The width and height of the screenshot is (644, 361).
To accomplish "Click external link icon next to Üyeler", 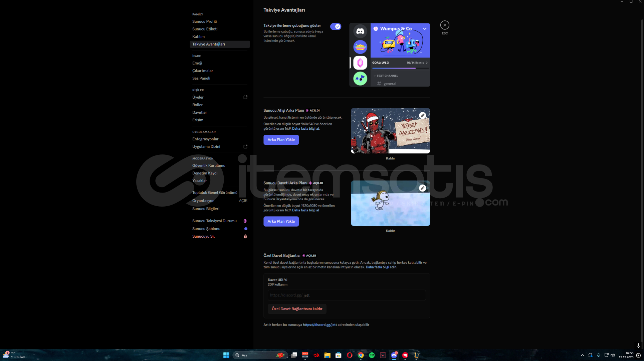I will click(245, 97).
